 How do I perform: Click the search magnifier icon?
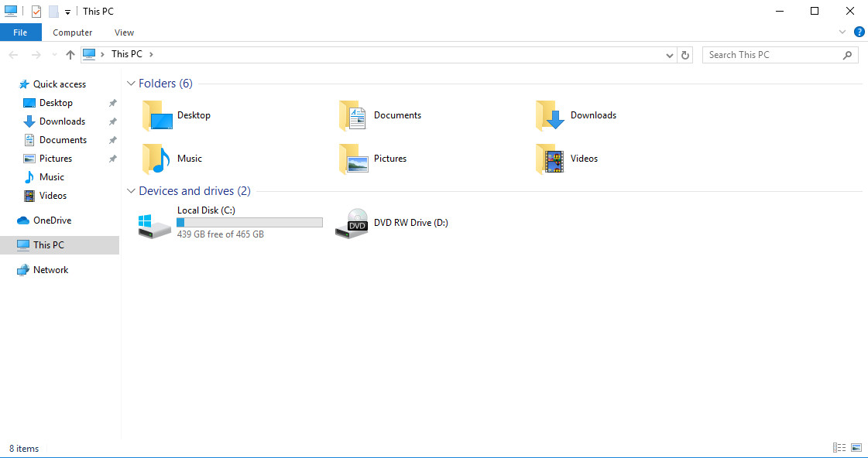pyautogui.click(x=847, y=55)
